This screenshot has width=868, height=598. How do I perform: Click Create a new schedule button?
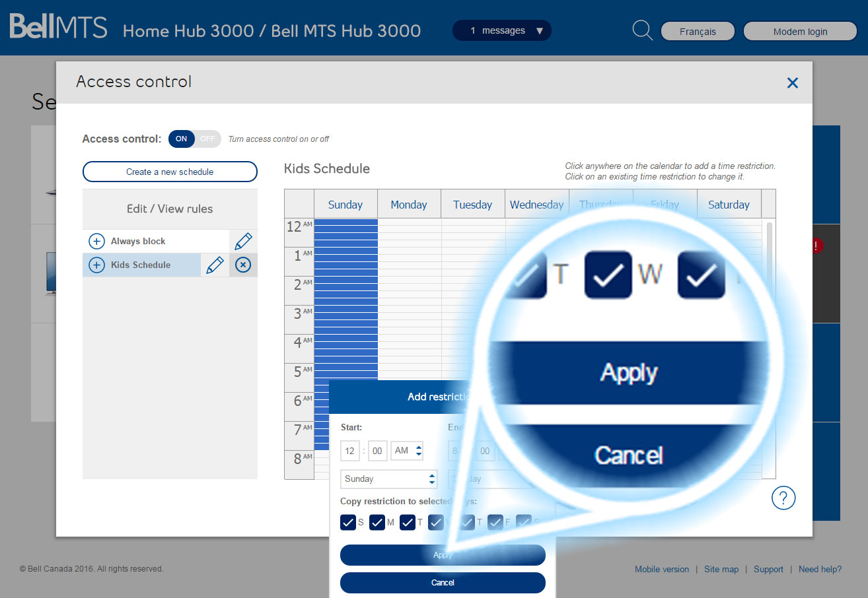coord(170,172)
